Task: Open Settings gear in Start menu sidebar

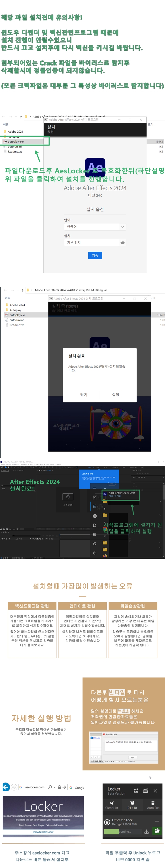Action: [x=95, y=544]
